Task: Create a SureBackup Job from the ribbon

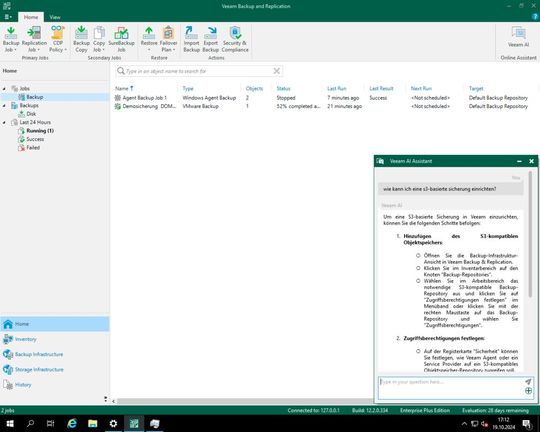Action: point(121,39)
